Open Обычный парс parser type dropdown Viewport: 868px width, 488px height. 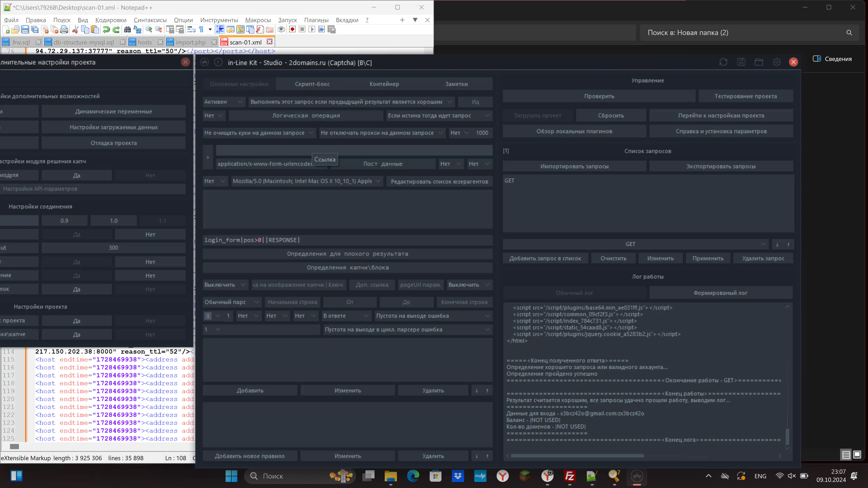(232, 302)
